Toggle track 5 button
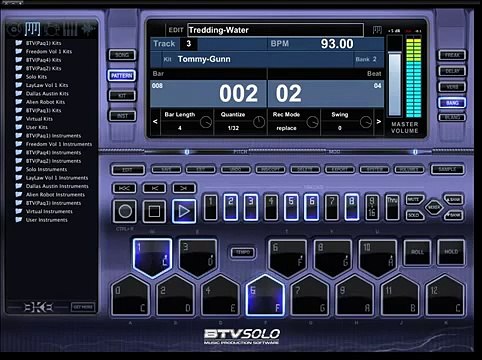The height and width of the screenshot is (360, 482). [291, 207]
